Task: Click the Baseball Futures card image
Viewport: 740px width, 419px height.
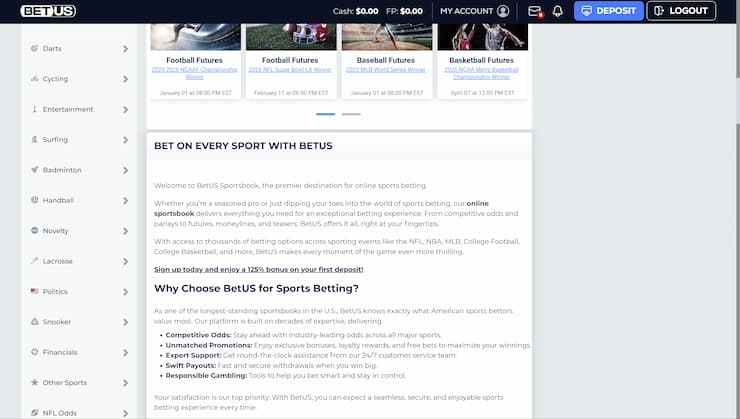Action: [387, 37]
